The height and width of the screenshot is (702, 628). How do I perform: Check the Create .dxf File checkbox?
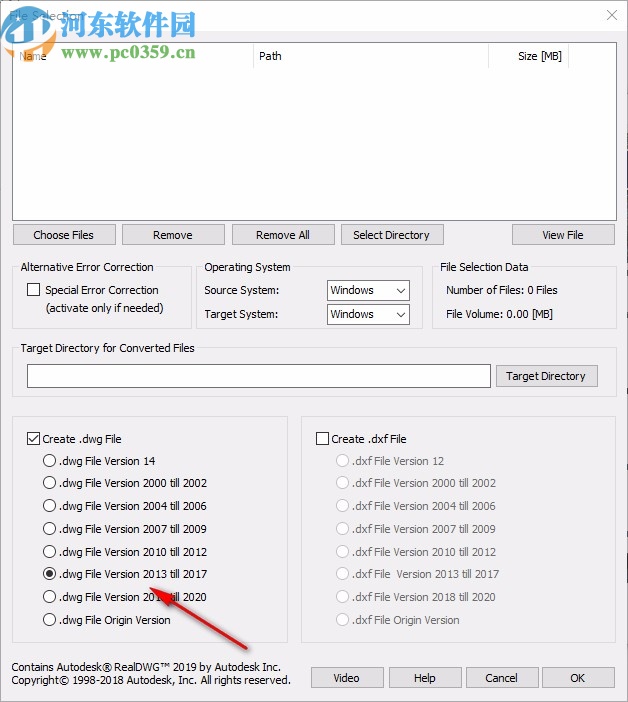322,438
